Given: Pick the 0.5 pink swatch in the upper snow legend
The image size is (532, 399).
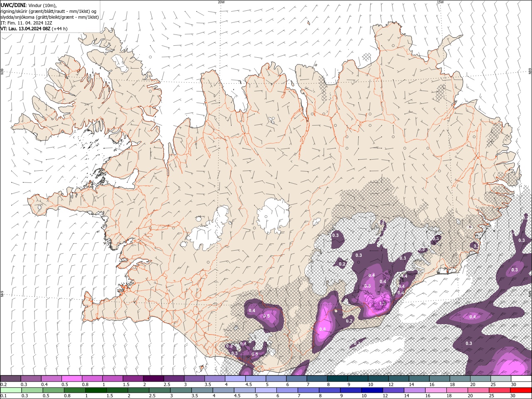Looking at the screenshot, I should (x=72, y=379).
